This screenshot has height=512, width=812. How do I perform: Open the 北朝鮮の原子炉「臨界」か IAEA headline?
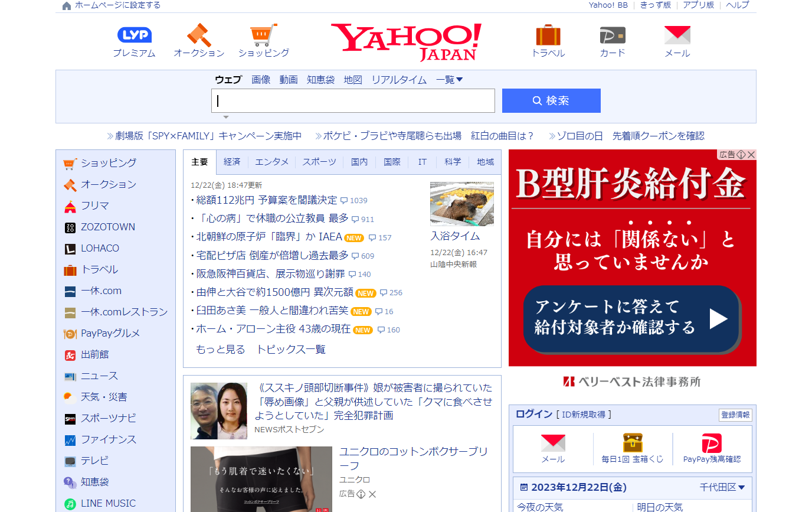(269, 237)
